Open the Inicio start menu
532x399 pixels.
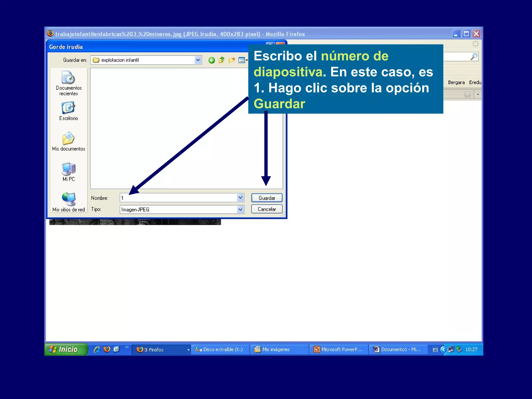coord(66,349)
